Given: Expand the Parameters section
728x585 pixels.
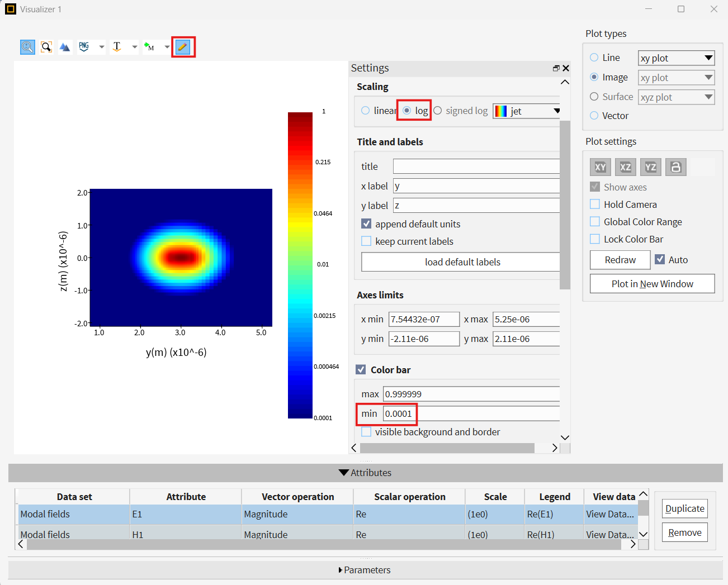Looking at the screenshot, I should (365, 570).
